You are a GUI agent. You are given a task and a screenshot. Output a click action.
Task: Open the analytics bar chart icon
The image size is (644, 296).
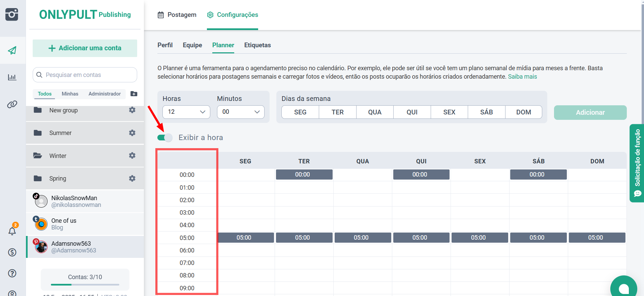[x=12, y=77]
